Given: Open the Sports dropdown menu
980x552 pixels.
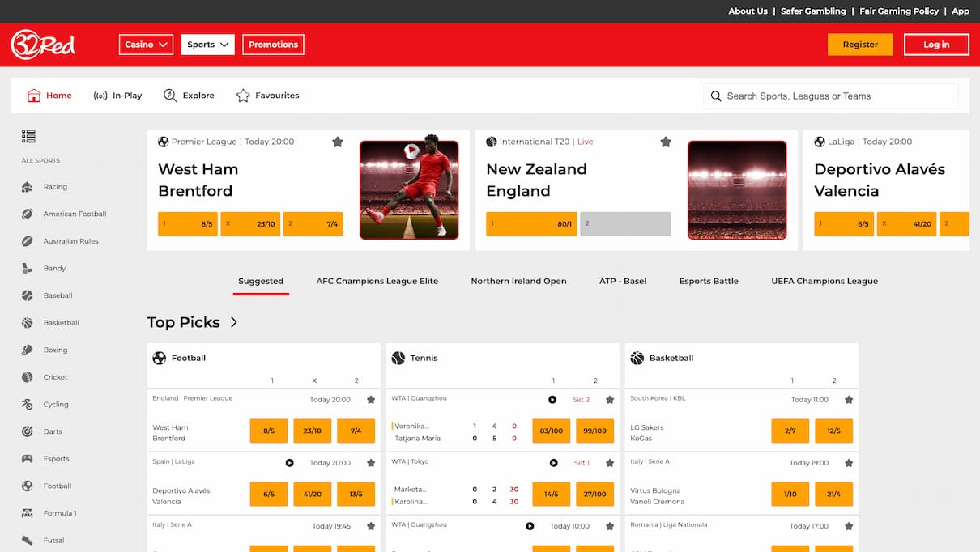Looking at the screenshot, I should tap(207, 45).
